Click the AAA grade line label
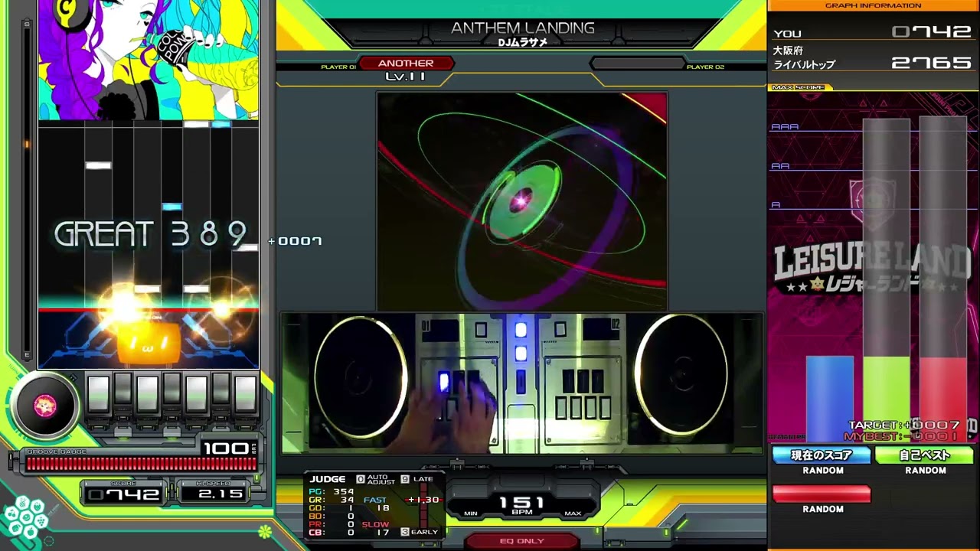 coord(785,127)
